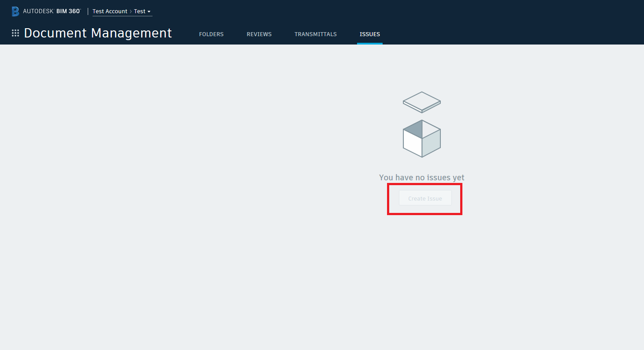
Task: Click the floating lid of the cube graphic
Action: [x=421, y=102]
